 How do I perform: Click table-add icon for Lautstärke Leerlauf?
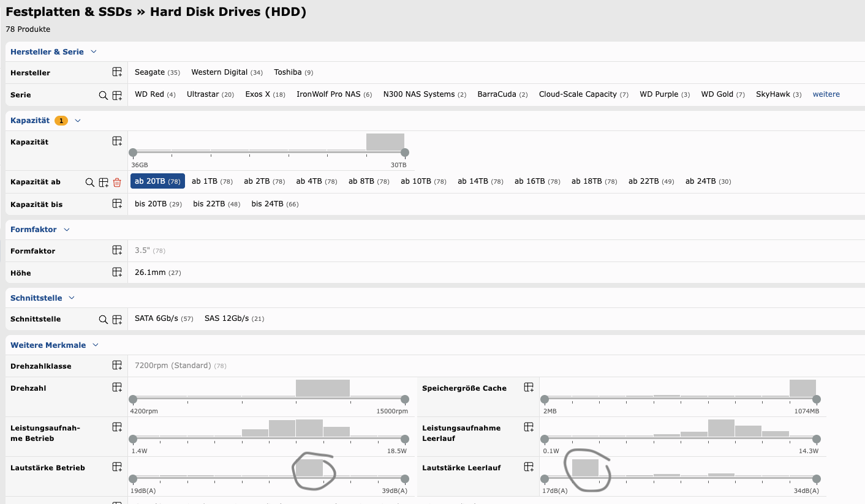(x=529, y=467)
